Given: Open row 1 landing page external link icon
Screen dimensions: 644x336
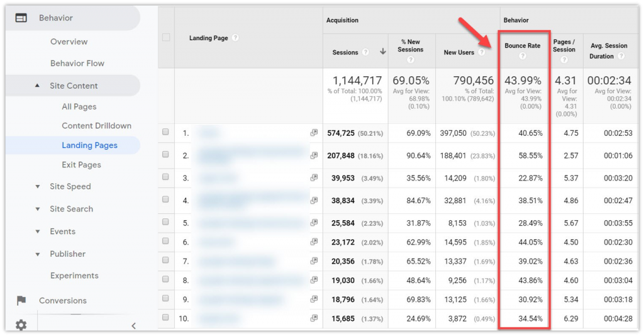Looking at the screenshot, I should 314,133.
